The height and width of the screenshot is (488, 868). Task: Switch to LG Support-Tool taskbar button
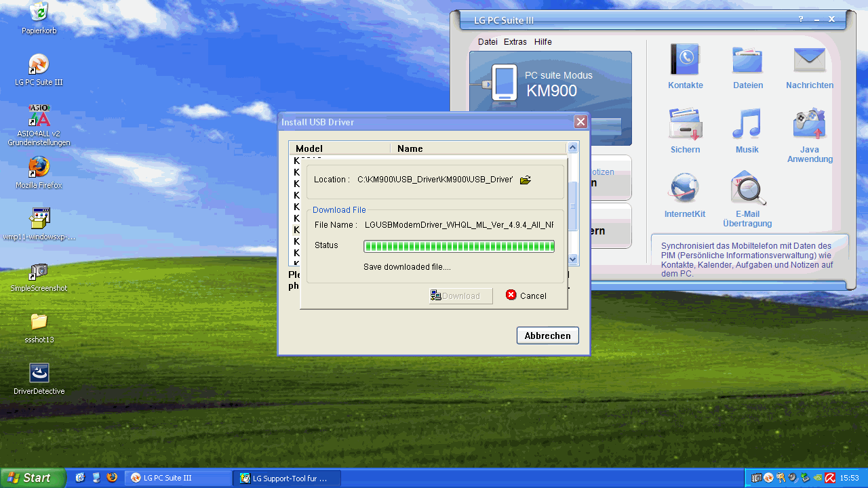pos(287,478)
